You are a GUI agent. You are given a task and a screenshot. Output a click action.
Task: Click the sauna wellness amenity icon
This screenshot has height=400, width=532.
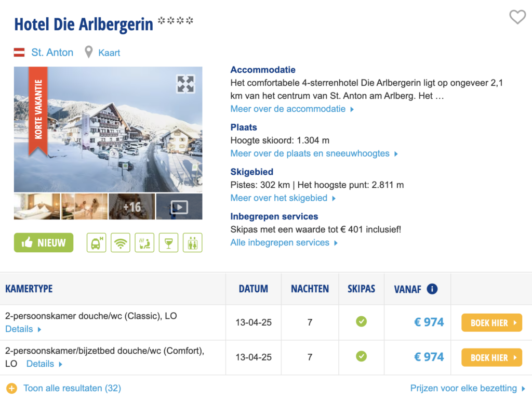(x=144, y=242)
